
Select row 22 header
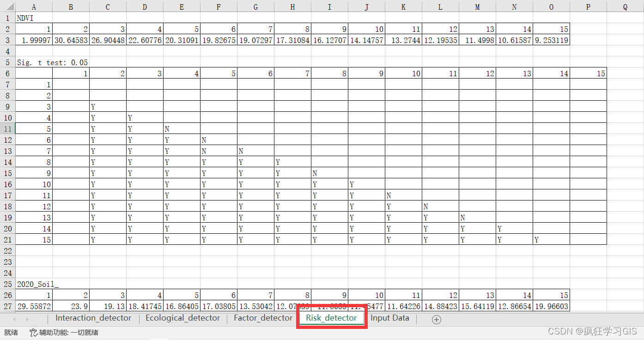(x=7, y=251)
